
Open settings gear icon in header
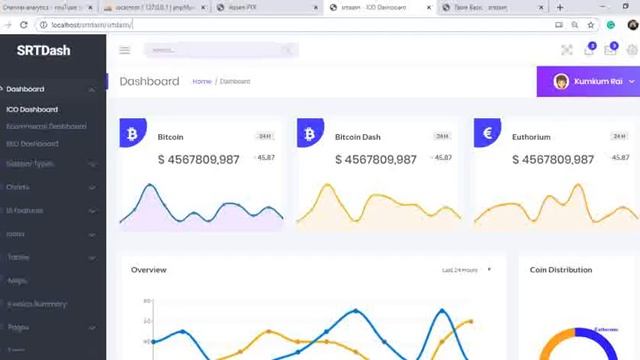pyautogui.click(x=632, y=50)
